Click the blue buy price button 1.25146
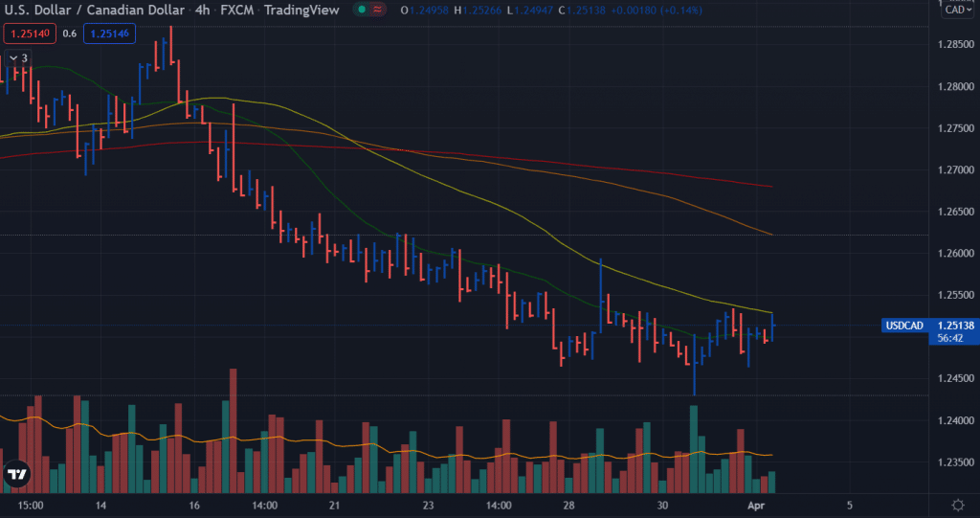This screenshot has width=980, height=518. click(x=109, y=34)
